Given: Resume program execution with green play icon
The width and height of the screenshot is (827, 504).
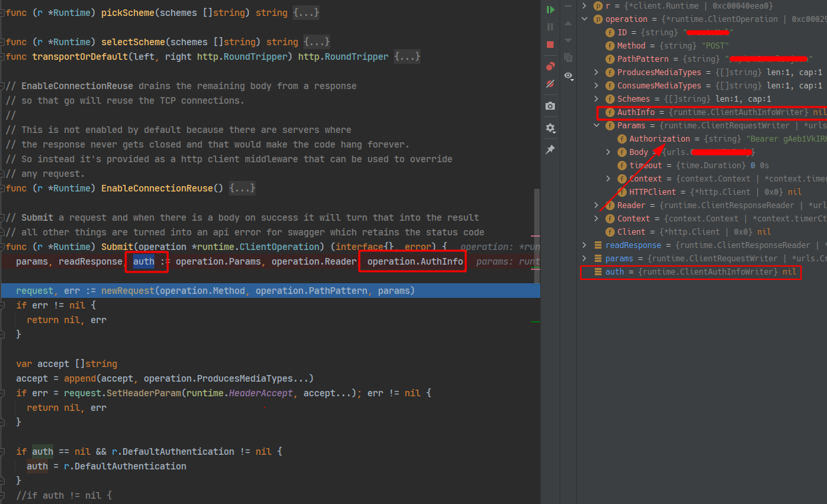Looking at the screenshot, I should click(550, 9).
